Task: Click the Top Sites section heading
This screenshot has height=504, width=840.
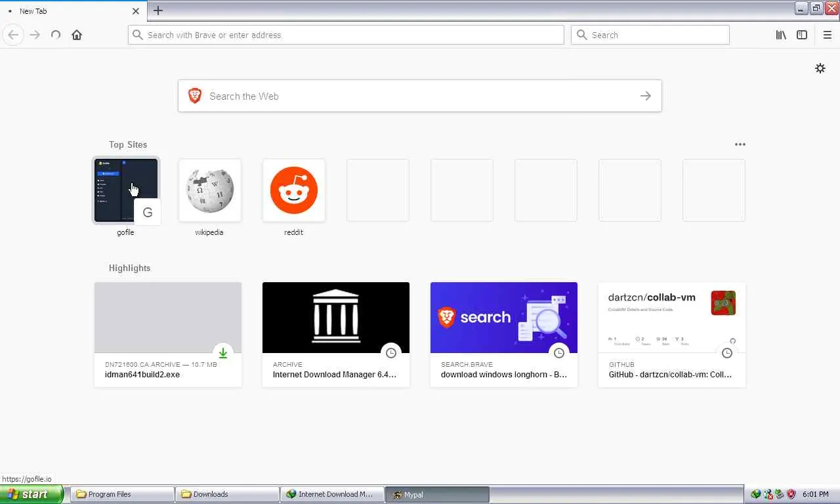Action: (128, 144)
